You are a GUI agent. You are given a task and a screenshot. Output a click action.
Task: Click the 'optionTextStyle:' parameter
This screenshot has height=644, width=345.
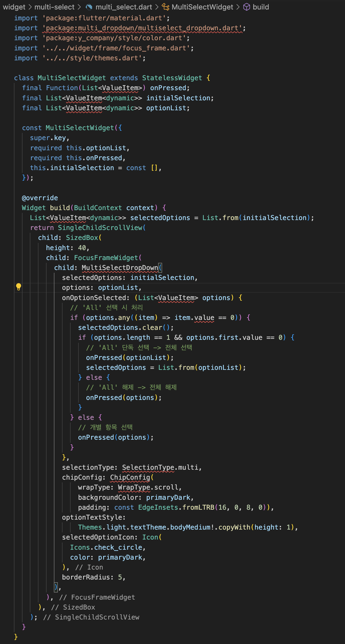click(x=94, y=517)
